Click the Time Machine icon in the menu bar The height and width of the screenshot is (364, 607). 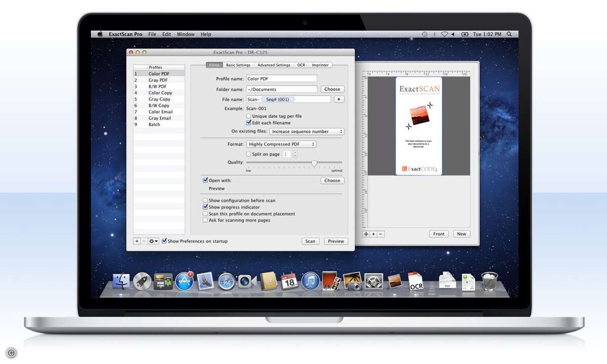(424, 34)
